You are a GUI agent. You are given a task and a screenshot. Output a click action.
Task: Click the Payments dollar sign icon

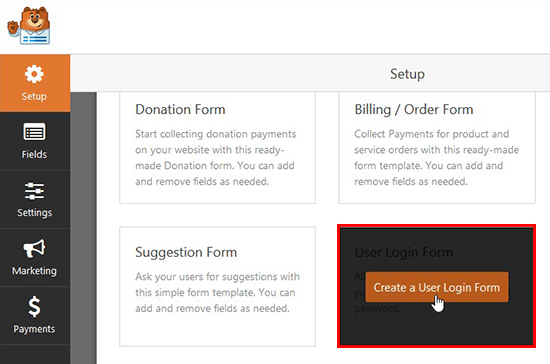point(34,306)
